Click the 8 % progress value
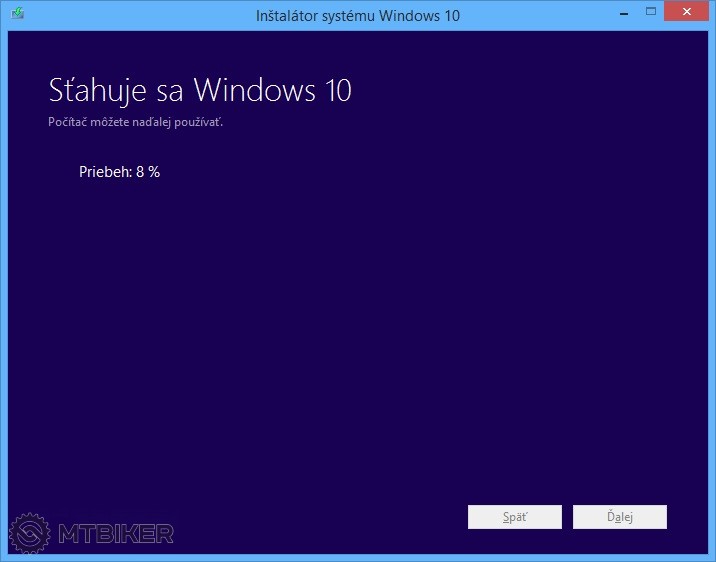The image size is (716, 562). pos(148,171)
